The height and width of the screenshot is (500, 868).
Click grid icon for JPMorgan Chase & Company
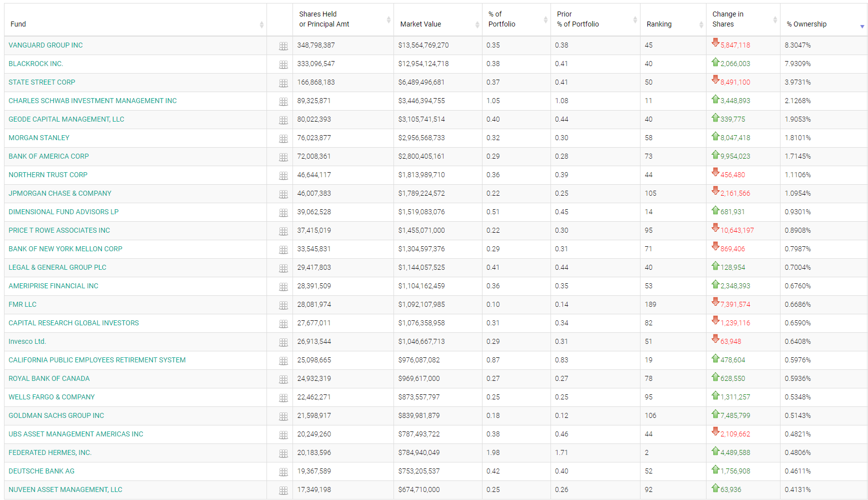point(283,194)
